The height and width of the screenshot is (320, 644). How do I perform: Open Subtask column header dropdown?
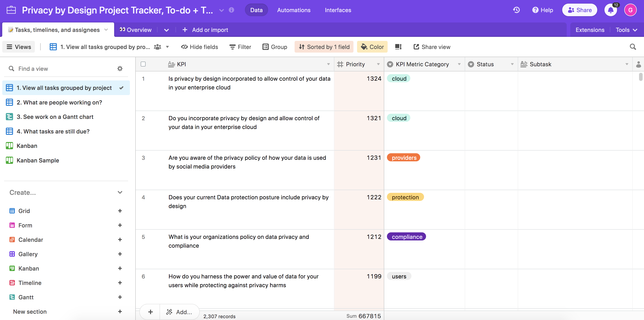[x=627, y=64]
